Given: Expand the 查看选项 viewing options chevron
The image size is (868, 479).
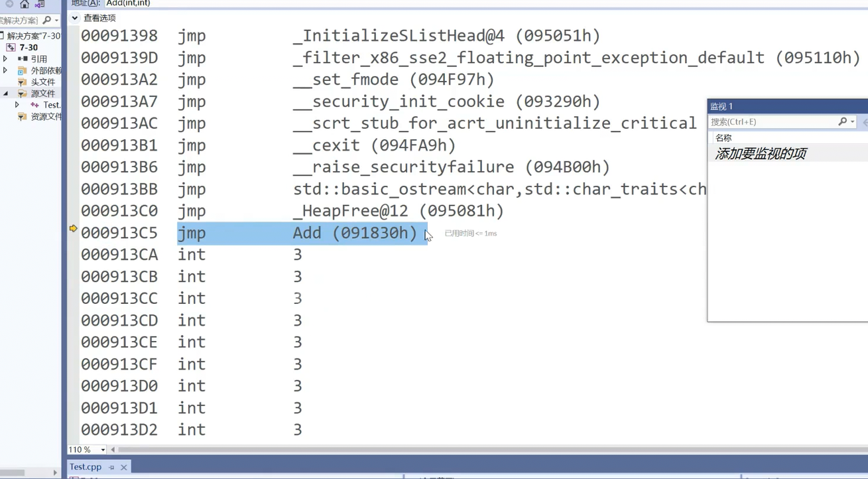Looking at the screenshot, I should [74, 18].
